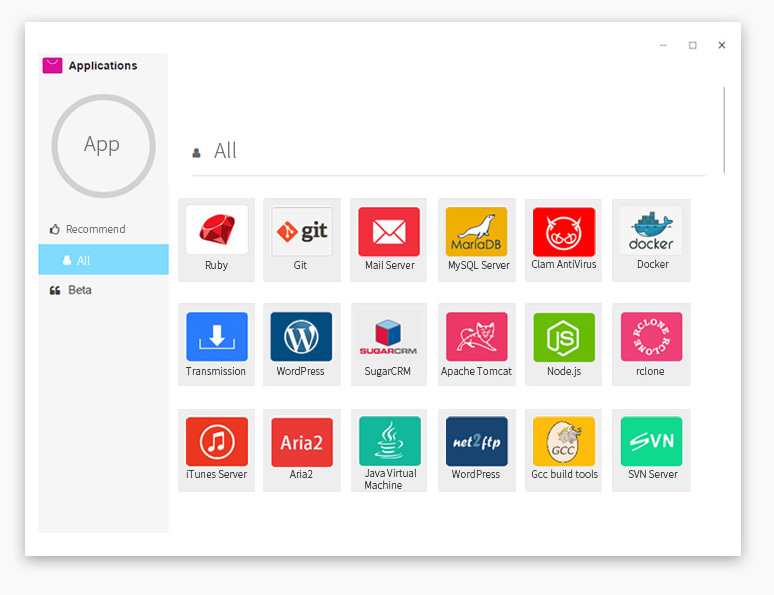This screenshot has height=595, width=774.
Task: Click the Clam AntiVirus icon
Action: (564, 232)
